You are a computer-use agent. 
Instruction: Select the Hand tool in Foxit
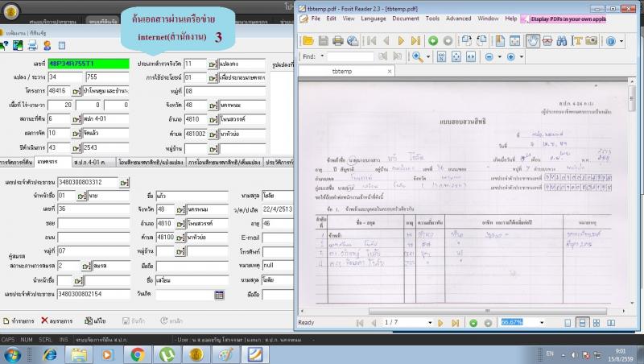[x=533, y=41]
